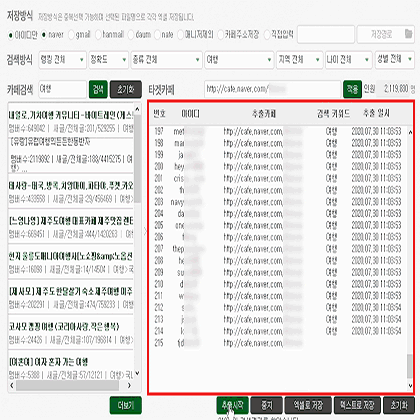This screenshot has width=420, height=420.
Task: Click results table scrollbar down arrow
Action: [410, 386]
